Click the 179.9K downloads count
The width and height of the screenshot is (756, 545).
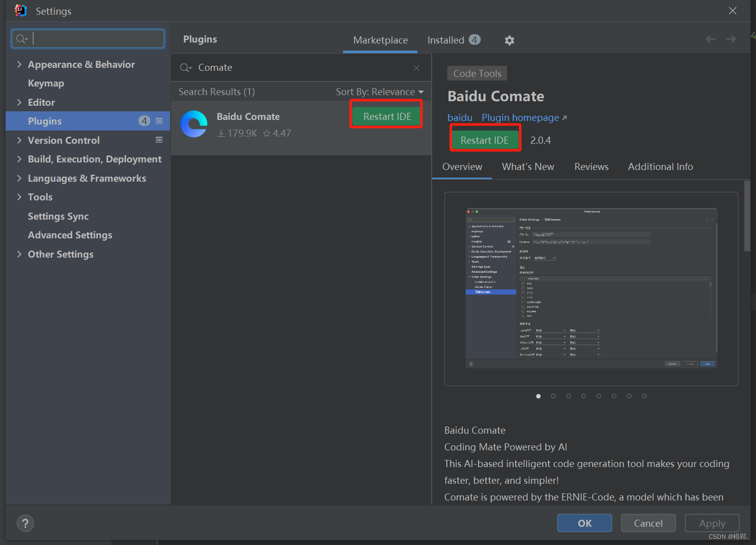tap(237, 133)
